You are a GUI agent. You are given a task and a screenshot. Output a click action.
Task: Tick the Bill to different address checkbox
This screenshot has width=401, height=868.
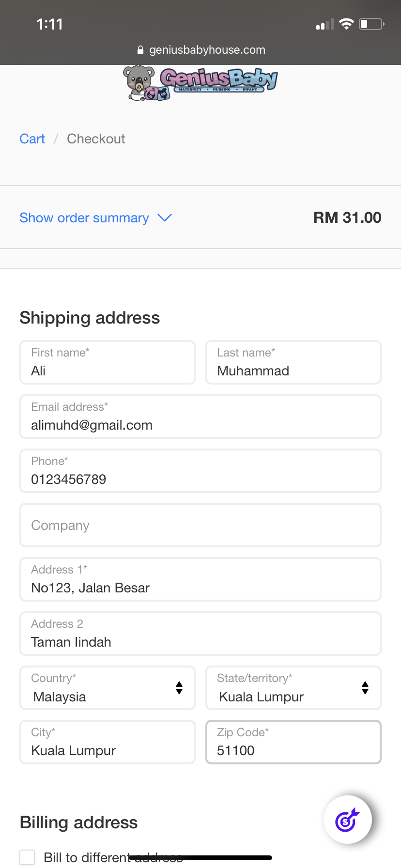pyautogui.click(x=27, y=857)
